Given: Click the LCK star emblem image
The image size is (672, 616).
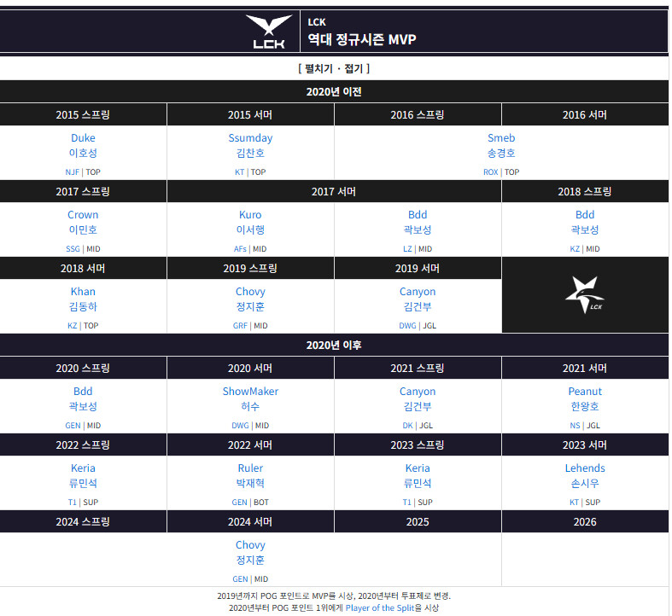Looking at the screenshot, I should (x=585, y=294).
